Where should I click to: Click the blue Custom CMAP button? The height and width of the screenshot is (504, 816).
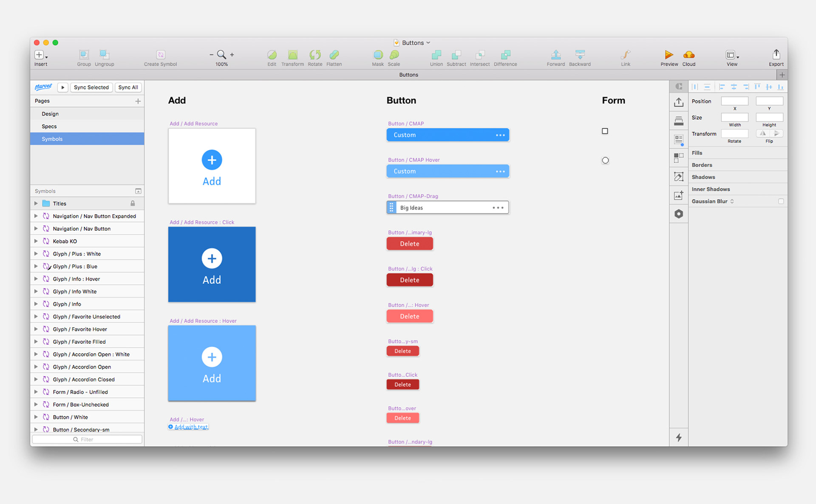click(x=448, y=135)
